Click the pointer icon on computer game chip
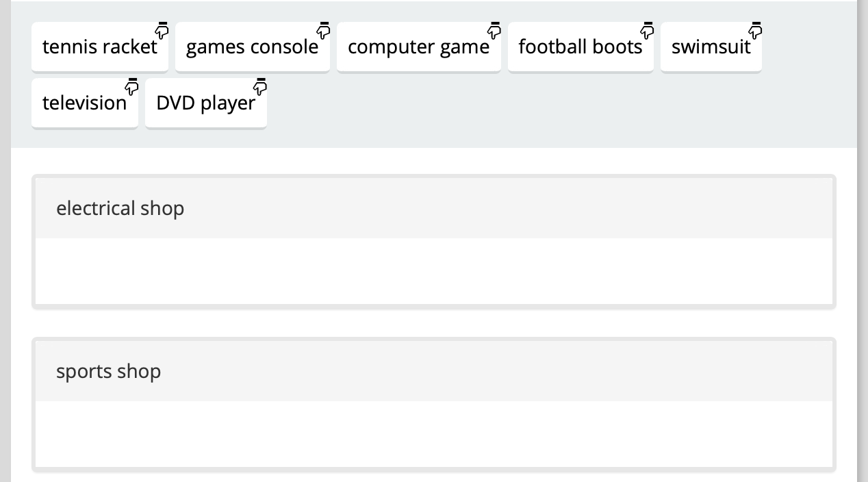 (494, 30)
